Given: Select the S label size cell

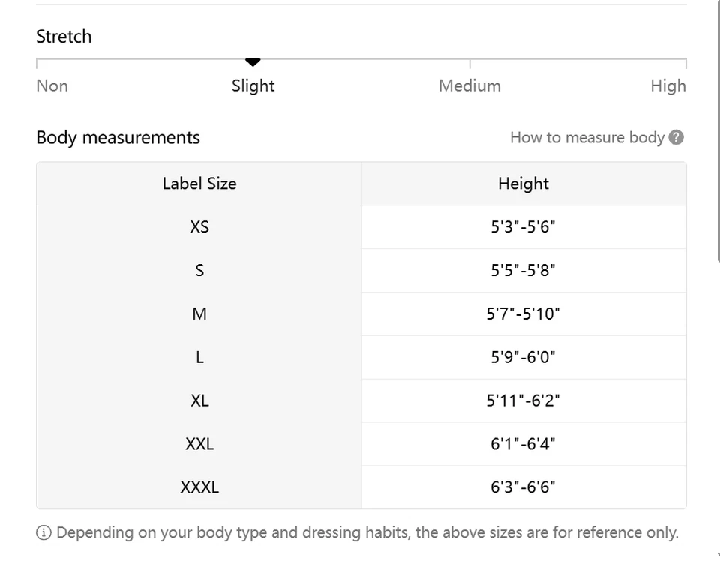Looking at the screenshot, I should (199, 270).
